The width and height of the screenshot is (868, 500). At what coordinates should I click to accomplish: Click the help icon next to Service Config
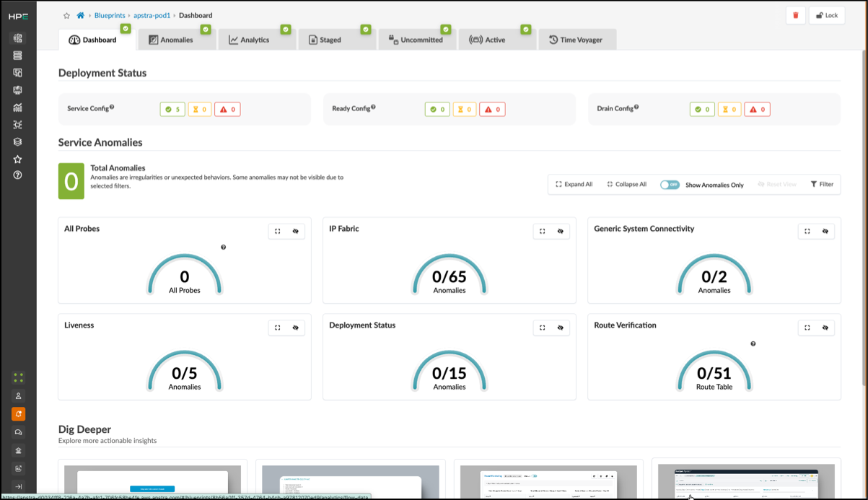click(112, 108)
